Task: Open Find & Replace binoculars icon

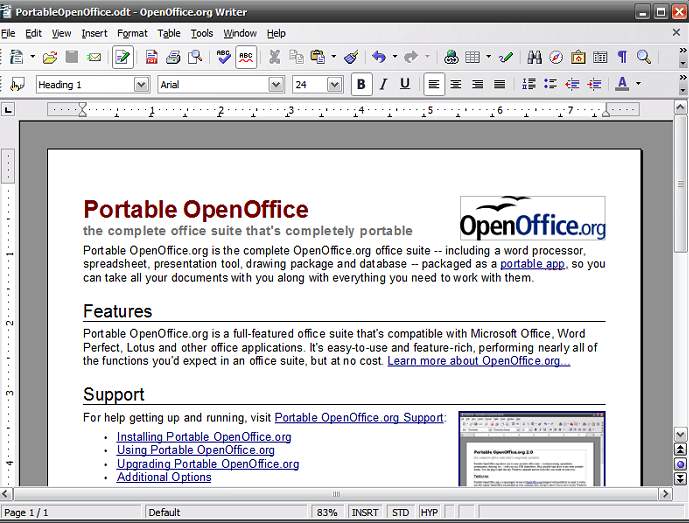Action: tap(534, 57)
